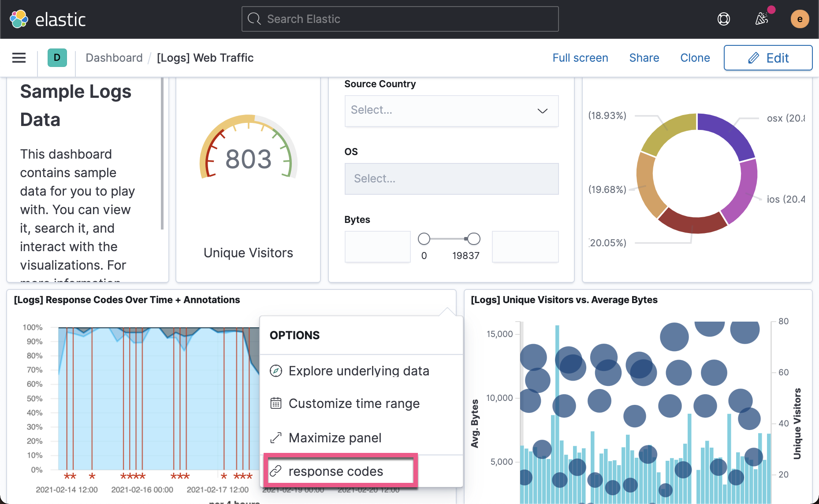Screen dimensions: 819x504
Task: Open the hamburger navigation menu
Action: [x=19, y=58]
